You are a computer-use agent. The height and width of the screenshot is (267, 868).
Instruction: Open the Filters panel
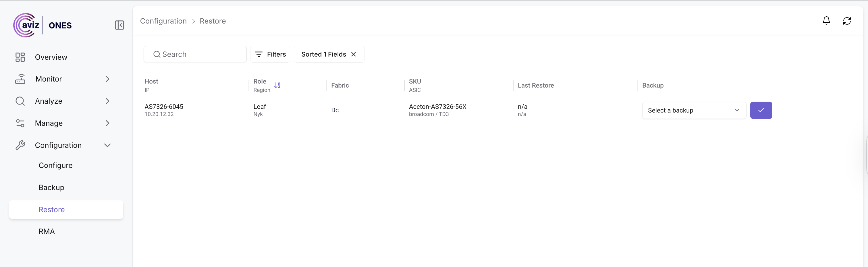tap(270, 54)
